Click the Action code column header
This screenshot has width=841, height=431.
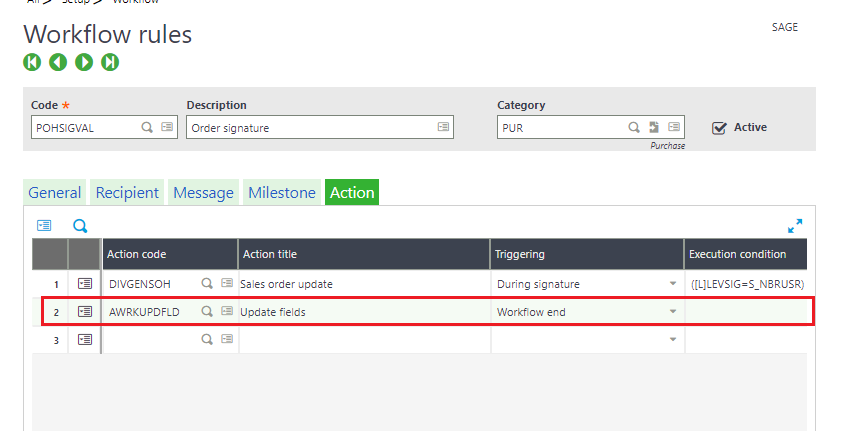[170, 254]
